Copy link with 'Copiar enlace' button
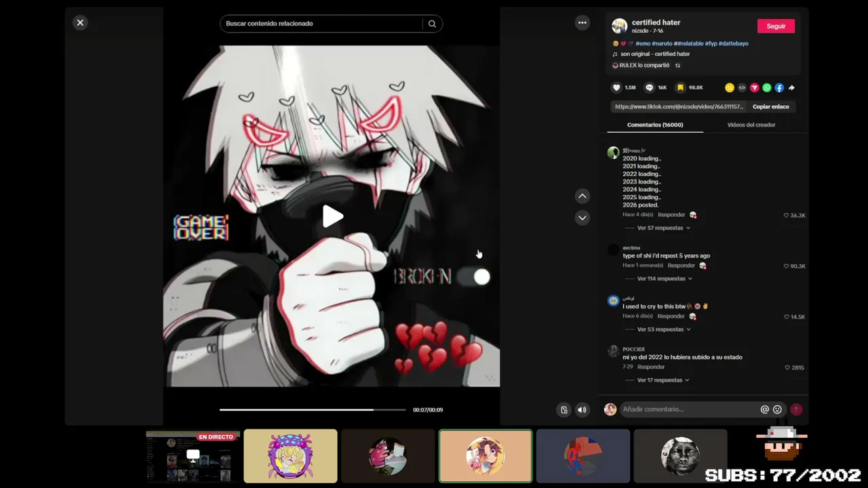This screenshot has width=868, height=488. coord(771,106)
